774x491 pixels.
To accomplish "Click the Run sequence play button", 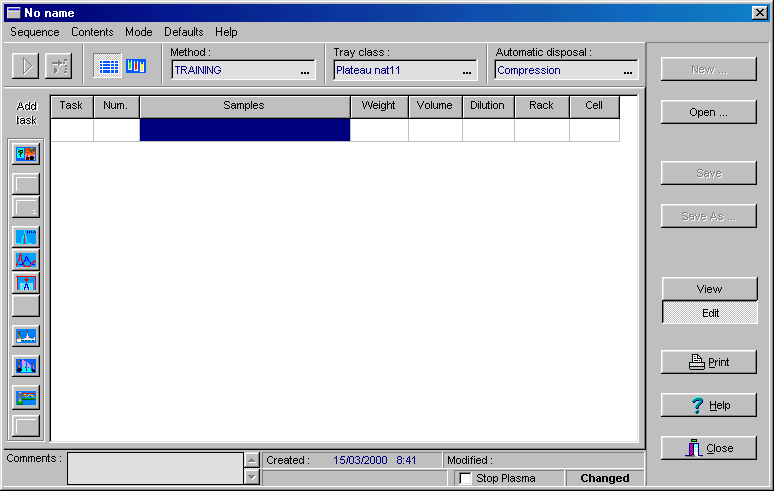I will click(25, 66).
